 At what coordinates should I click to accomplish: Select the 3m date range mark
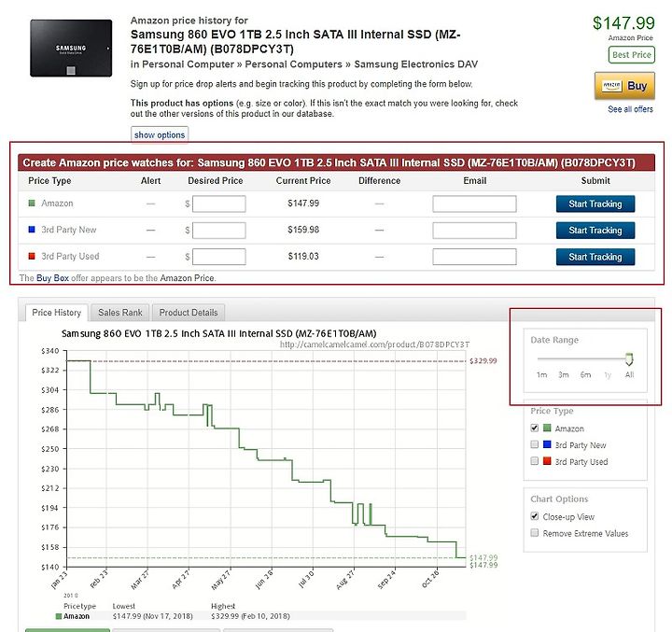point(564,374)
